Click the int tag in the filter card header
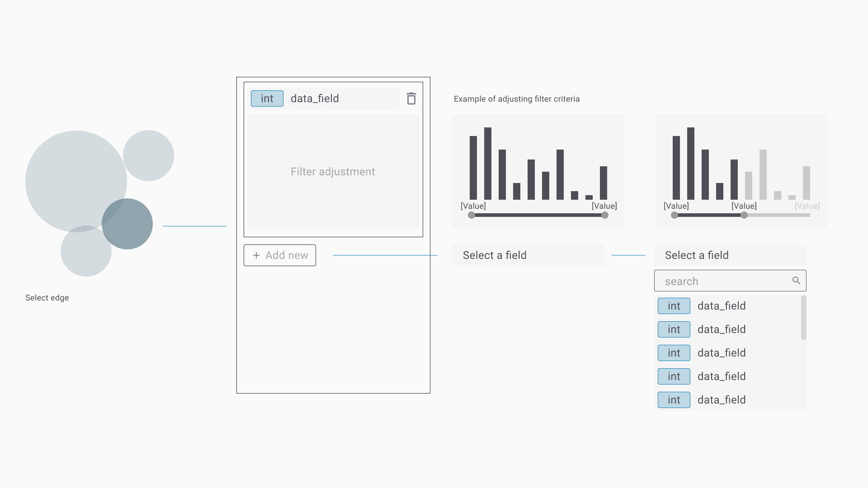The width and height of the screenshot is (868, 488). click(x=267, y=99)
